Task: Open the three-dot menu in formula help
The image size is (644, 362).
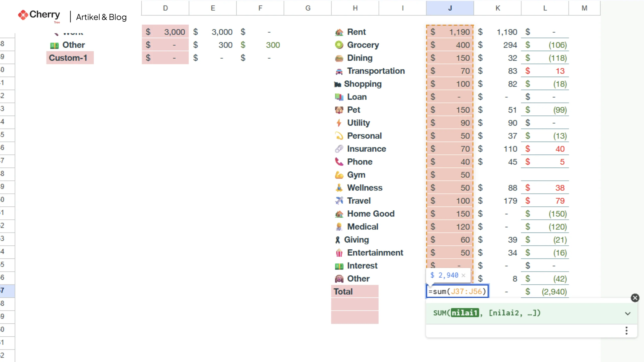Action: click(x=627, y=331)
